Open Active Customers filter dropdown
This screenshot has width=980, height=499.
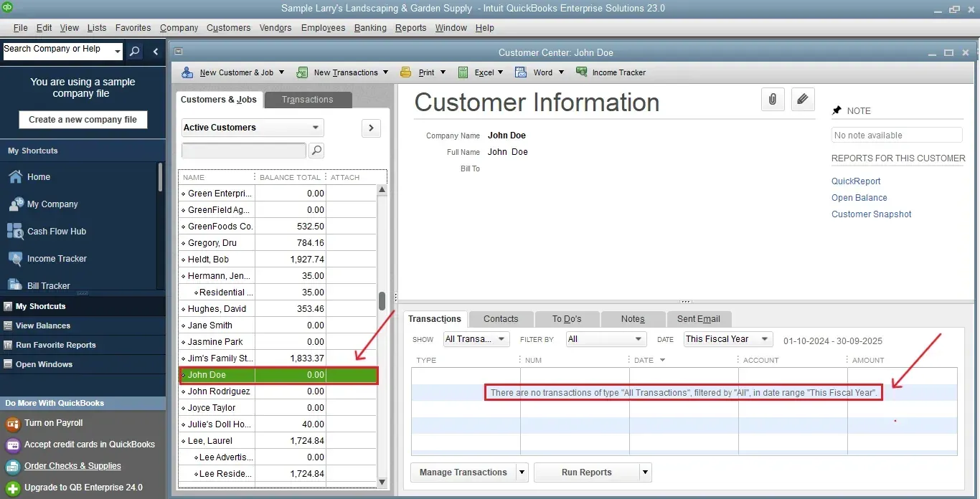(253, 128)
